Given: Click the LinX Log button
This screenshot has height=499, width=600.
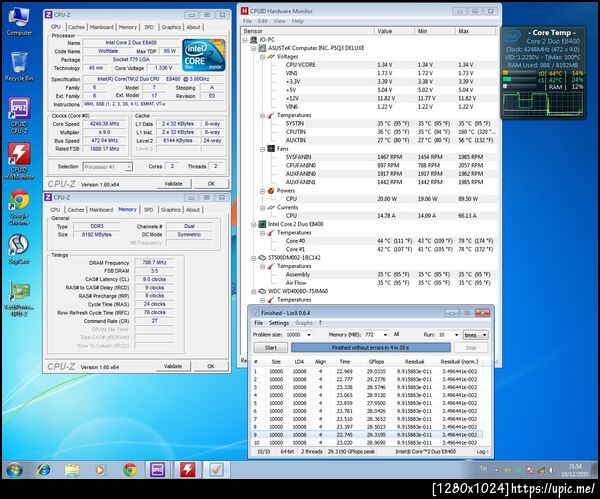Looking at the screenshot, I should [x=482, y=452].
